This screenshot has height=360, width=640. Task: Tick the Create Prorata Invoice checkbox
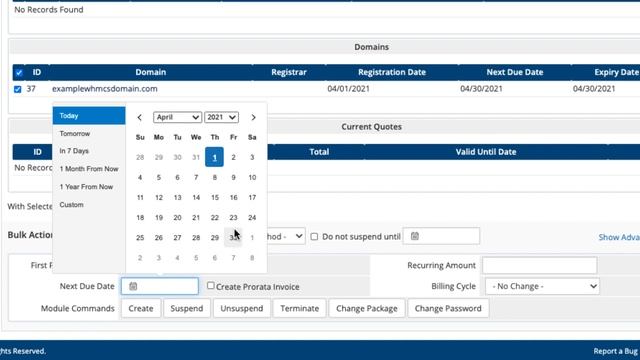coord(211,286)
